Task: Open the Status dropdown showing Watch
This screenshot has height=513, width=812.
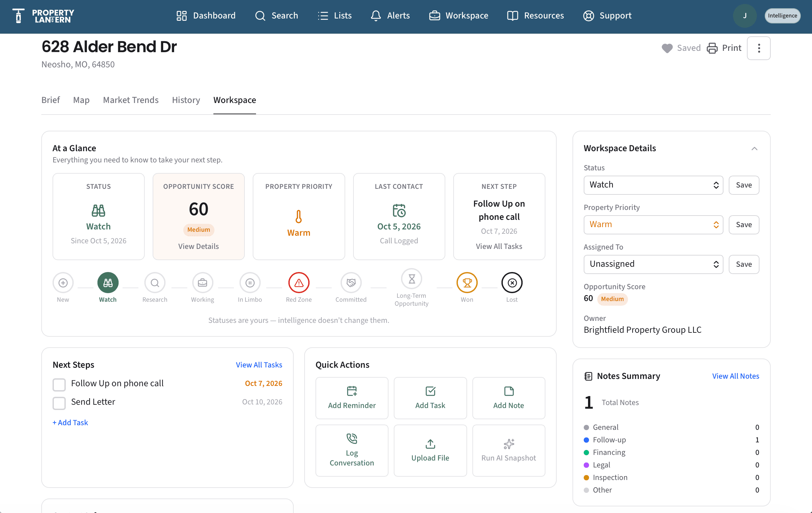Action: 653,185
